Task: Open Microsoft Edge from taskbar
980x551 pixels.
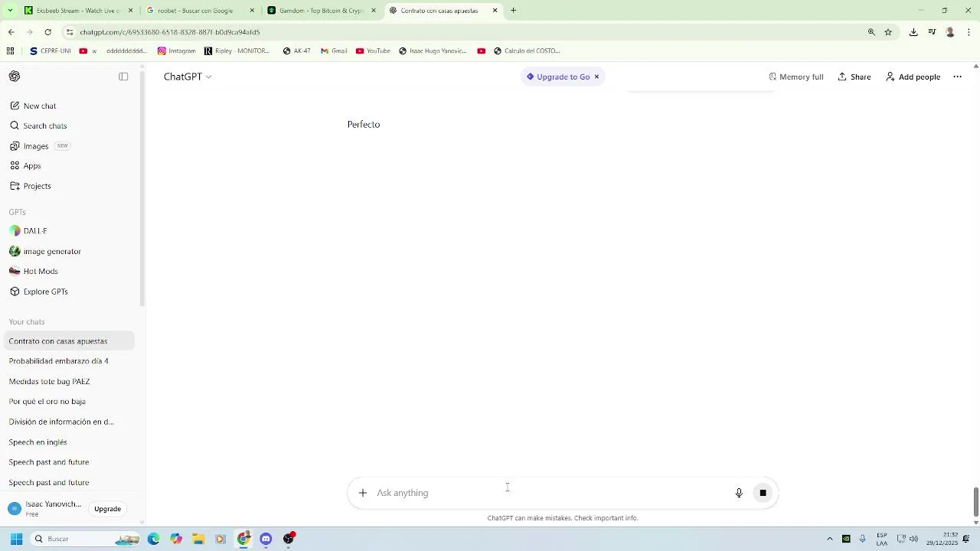Action: [x=153, y=539]
